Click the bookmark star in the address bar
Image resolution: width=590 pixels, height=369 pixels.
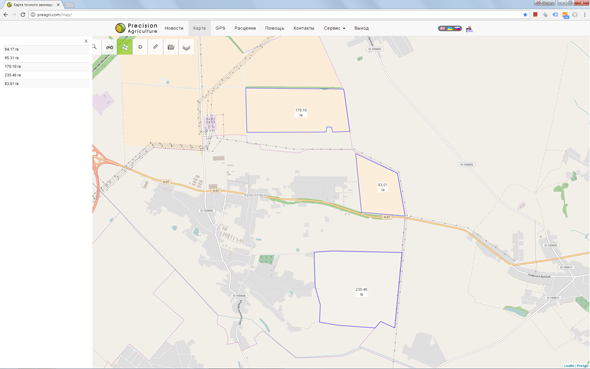(525, 15)
